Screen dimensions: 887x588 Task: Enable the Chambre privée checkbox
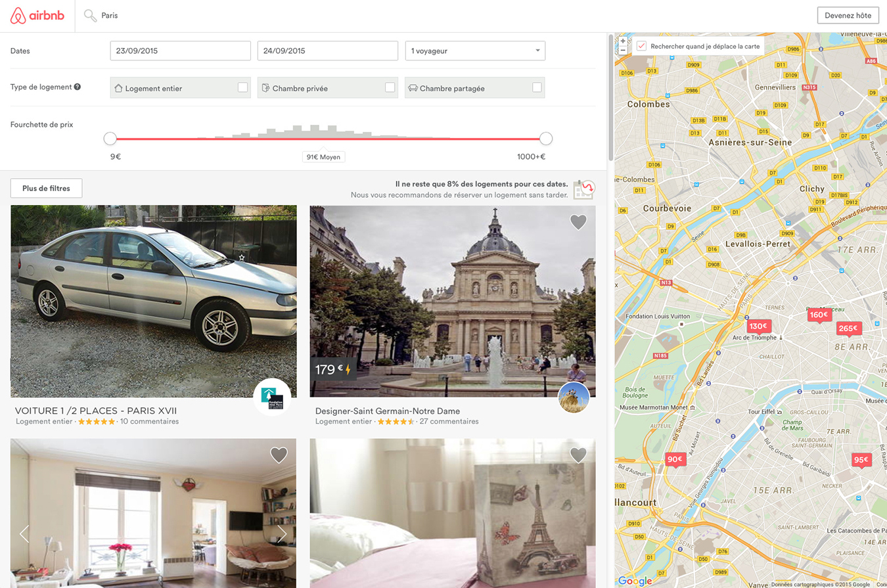(390, 87)
